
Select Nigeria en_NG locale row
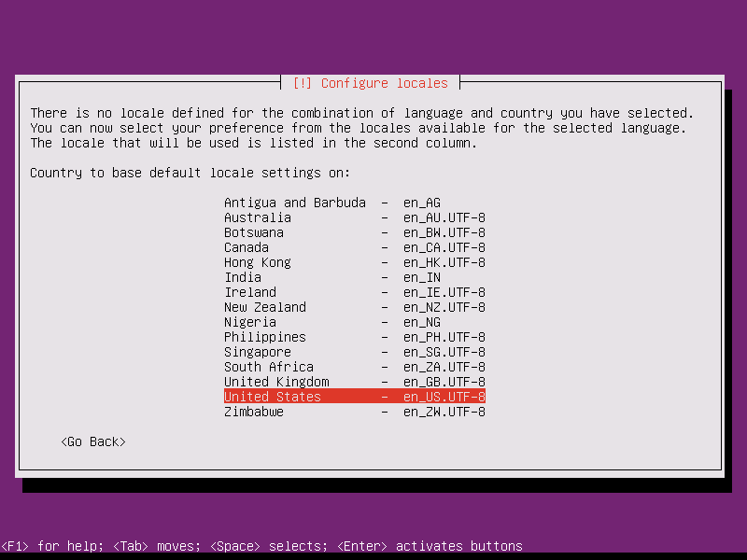click(355, 322)
